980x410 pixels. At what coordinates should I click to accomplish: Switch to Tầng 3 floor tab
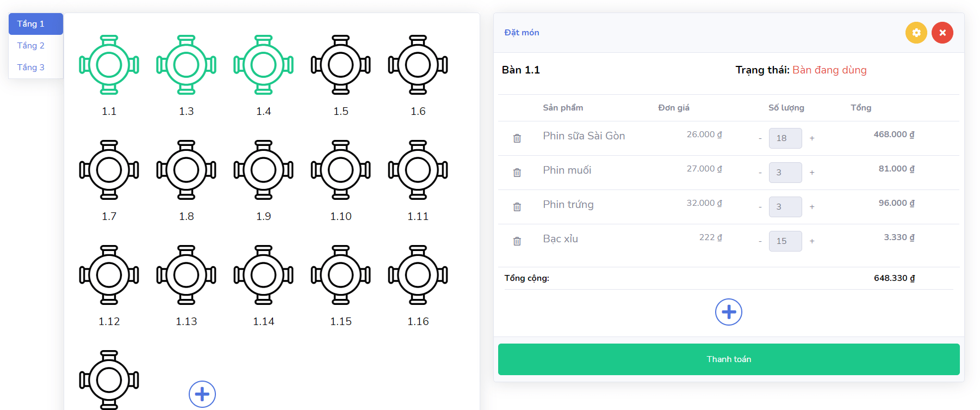pos(36,68)
